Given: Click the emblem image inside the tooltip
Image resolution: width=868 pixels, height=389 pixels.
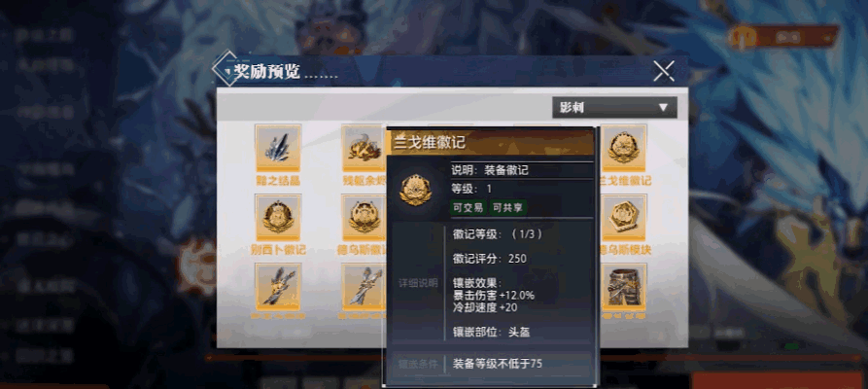Looking at the screenshot, I should click(x=416, y=190).
